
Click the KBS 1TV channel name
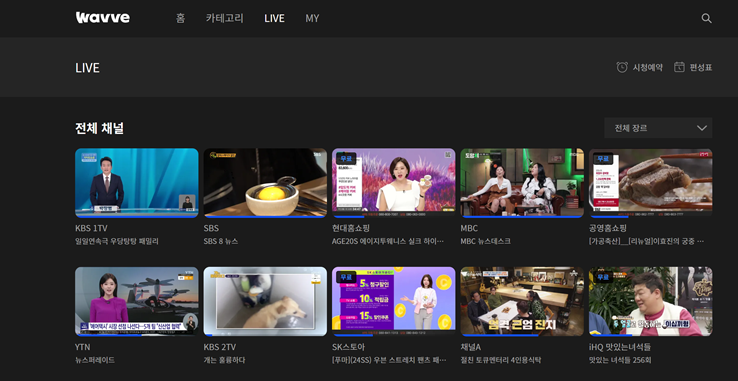pyautogui.click(x=91, y=228)
